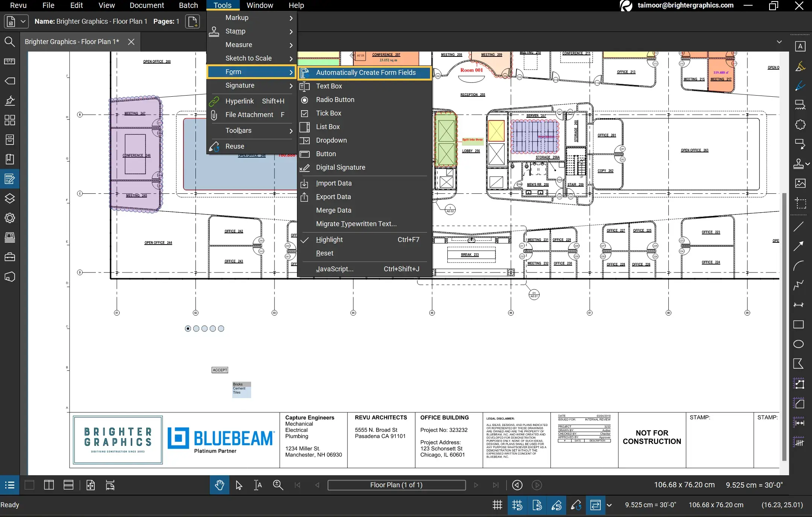The width and height of the screenshot is (812, 517).
Task: Toggle Highlight form fields checkmark
Action: (305, 240)
